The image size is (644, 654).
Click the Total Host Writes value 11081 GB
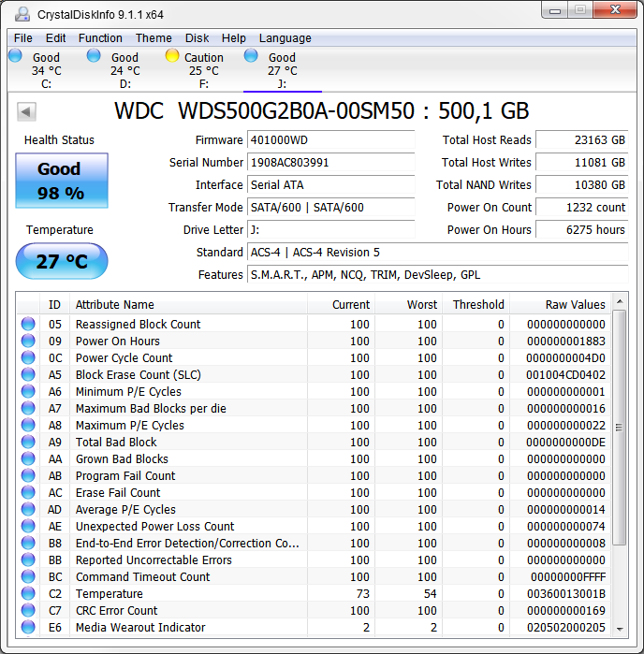(582, 162)
